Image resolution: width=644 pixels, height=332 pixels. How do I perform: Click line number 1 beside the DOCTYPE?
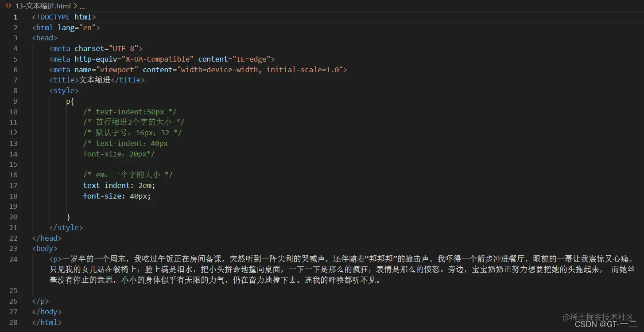15,16
